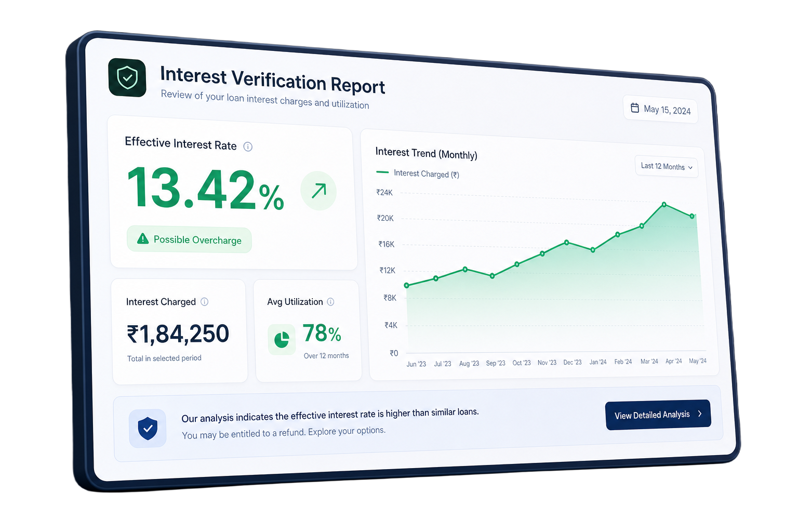Click the May '24 data point
The width and height of the screenshot is (798, 532).
692,216
